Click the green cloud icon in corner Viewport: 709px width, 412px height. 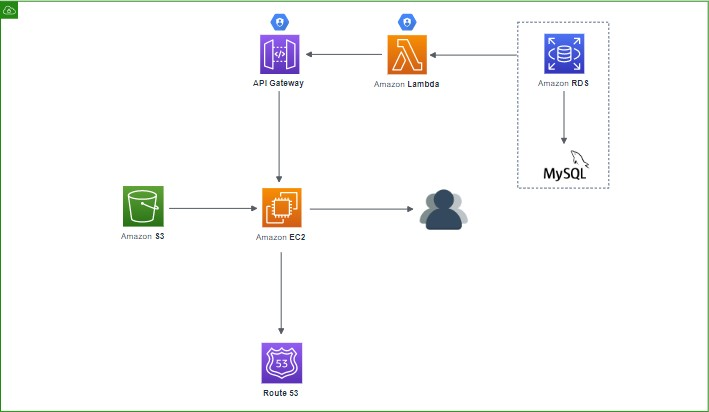(9, 10)
